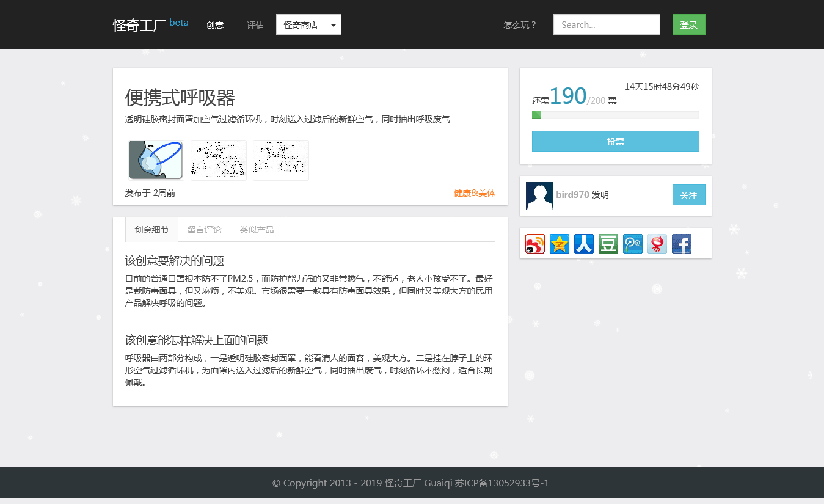This screenshot has width=824, height=504.
Task: Open the colored respirator thumbnail
Action: 156,160
